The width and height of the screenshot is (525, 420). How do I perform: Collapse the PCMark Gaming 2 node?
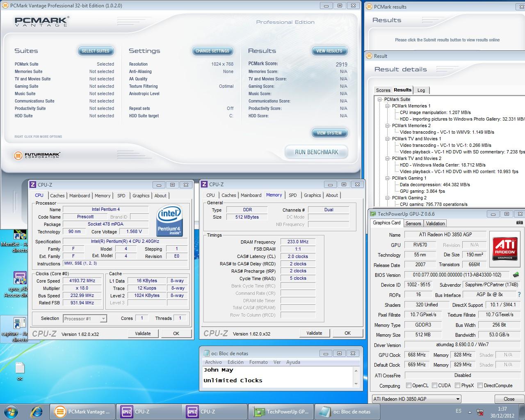(387, 198)
